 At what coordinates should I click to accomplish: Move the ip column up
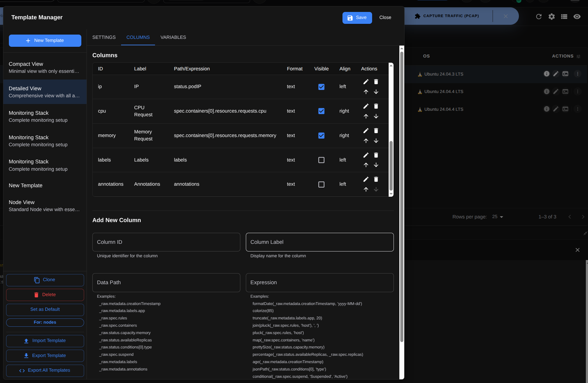pos(366,92)
